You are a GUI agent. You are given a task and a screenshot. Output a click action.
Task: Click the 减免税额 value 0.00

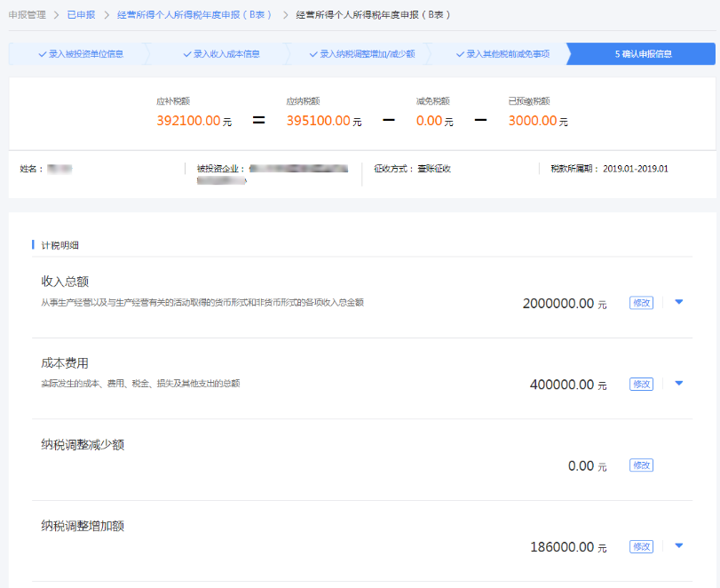[x=429, y=121]
